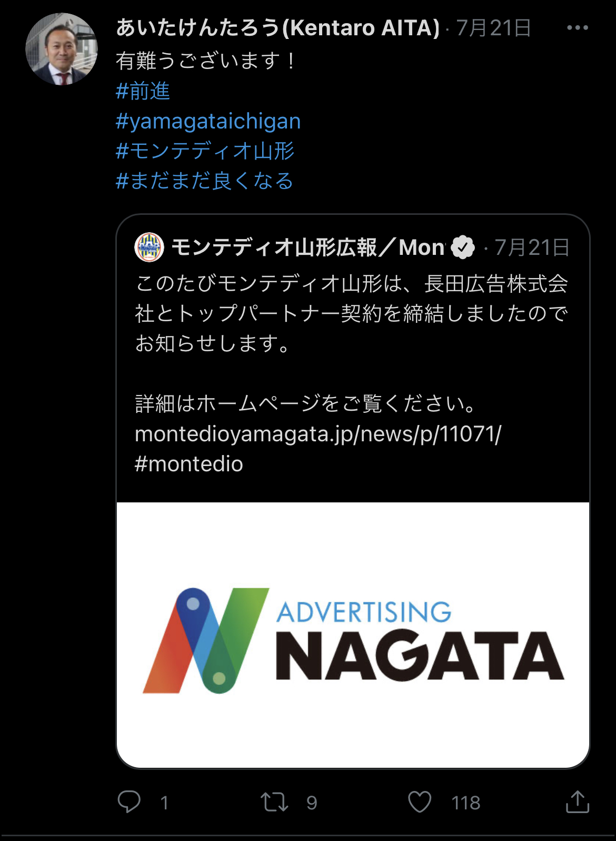Open Kentaro AITA's profile avatar
This screenshot has height=841, width=616.
tap(62, 49)
